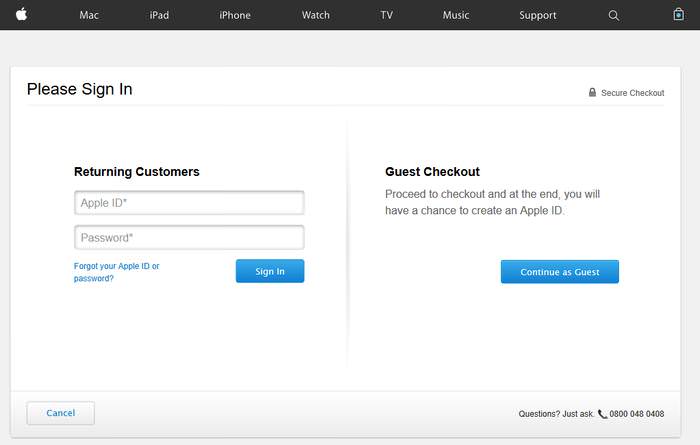Screen dimensions: 700x445
Task: Follow Forgot your Apple ID or password link
Action: click(x=117, y=272)
